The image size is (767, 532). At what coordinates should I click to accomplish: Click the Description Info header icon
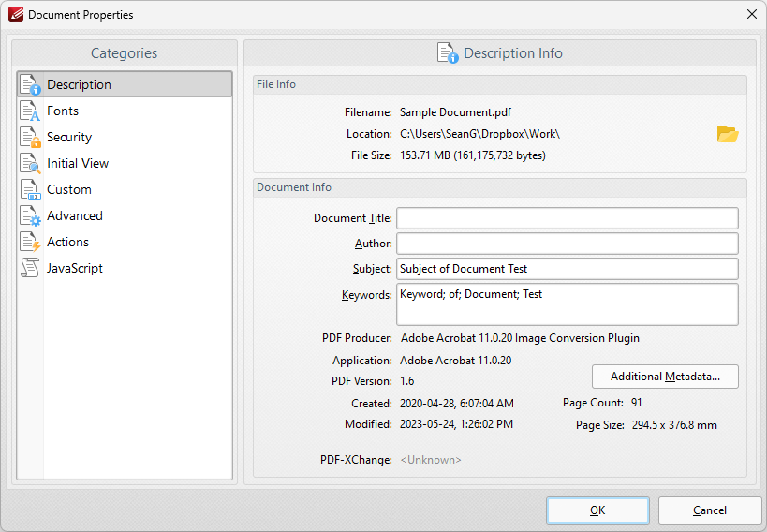pyautogui.click(x=448, y=52)
